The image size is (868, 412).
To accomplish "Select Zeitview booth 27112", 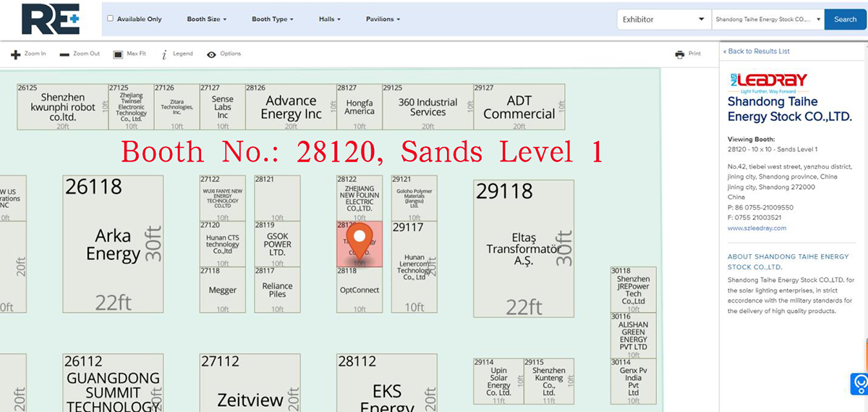I will 250,382.
